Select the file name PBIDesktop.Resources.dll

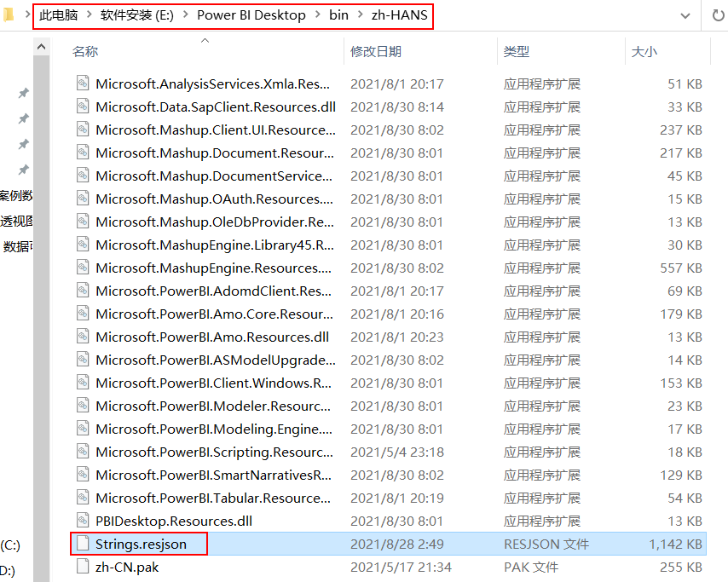174,521
